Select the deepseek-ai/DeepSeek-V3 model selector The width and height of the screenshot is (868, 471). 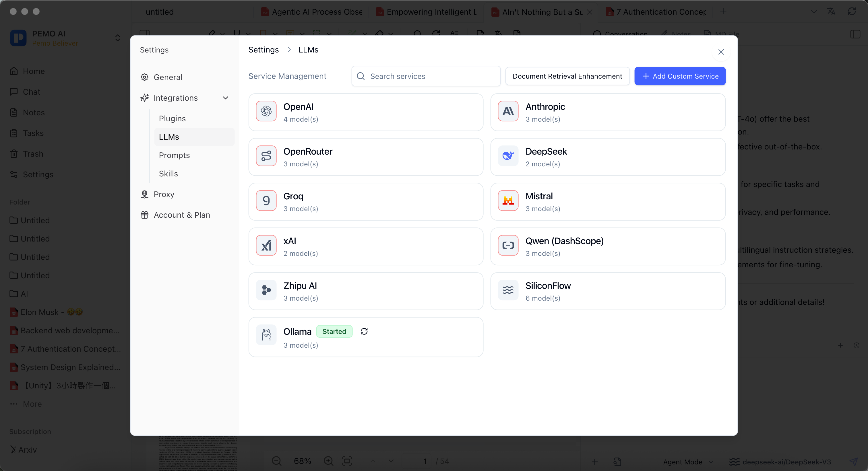(780, 462)
